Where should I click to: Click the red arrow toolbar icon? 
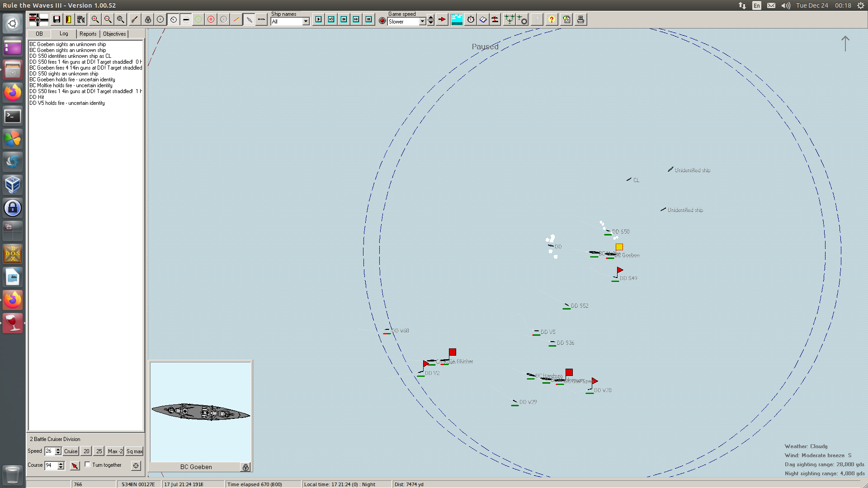(x=442, y=19)
